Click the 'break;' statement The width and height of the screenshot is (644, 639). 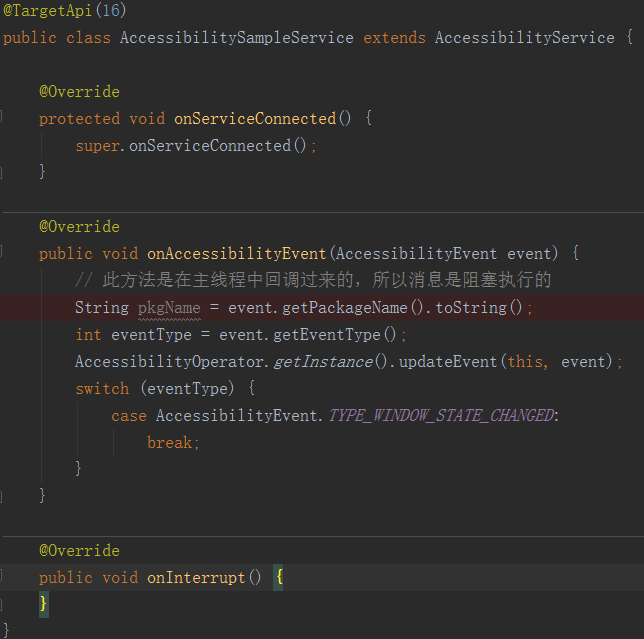pos(173,443)
